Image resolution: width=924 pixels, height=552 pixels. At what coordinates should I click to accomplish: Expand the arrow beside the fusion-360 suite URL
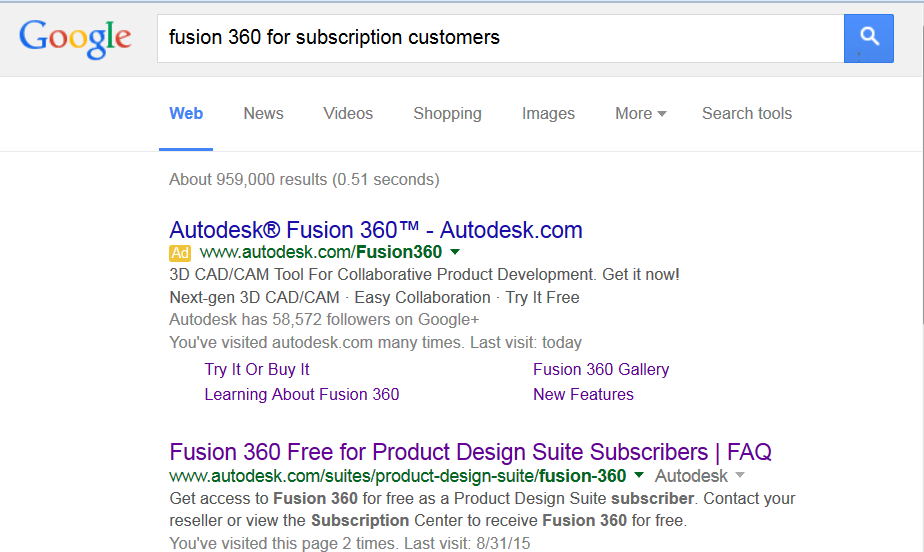click(639, 475)
